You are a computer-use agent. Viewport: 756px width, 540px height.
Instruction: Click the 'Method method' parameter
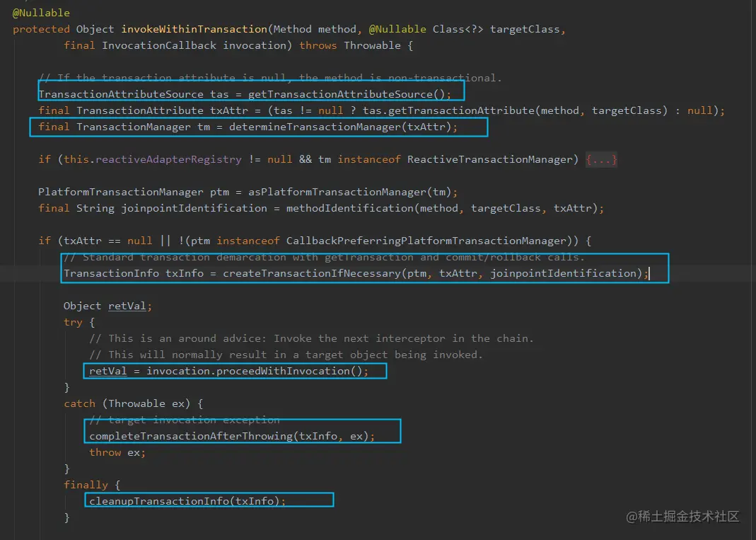[x=315, y=29]
